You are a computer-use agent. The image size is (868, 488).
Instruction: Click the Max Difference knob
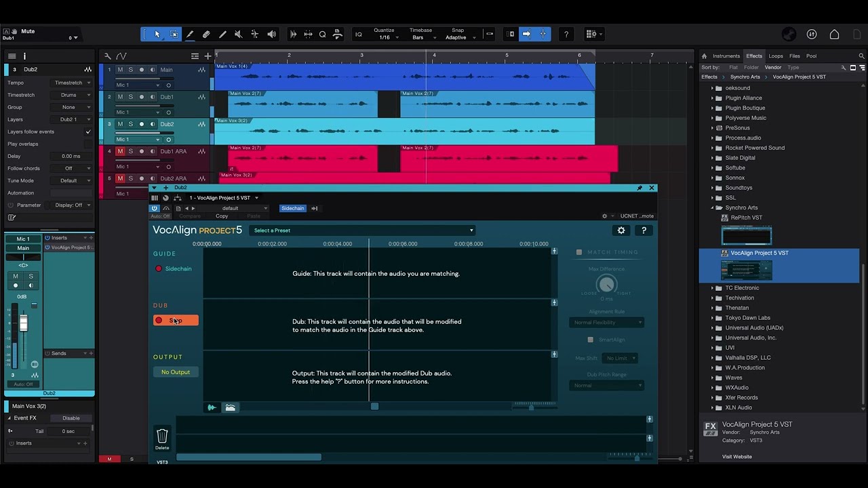607,285
